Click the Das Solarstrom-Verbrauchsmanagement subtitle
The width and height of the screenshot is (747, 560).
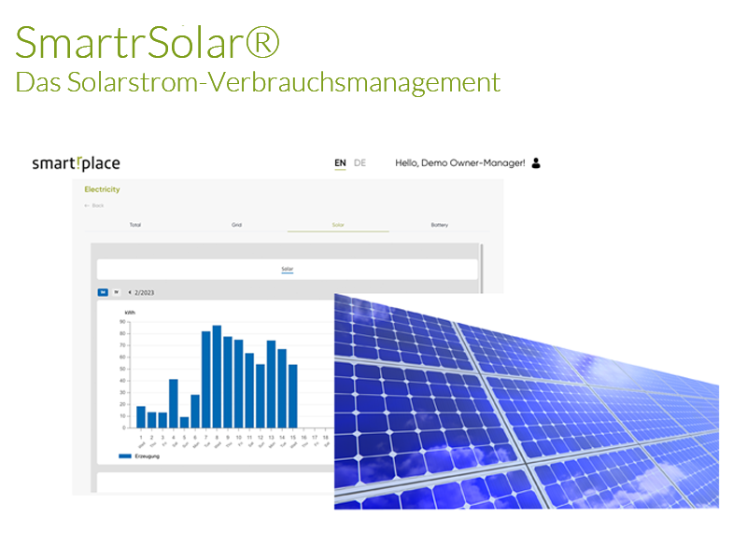(258, 82)
